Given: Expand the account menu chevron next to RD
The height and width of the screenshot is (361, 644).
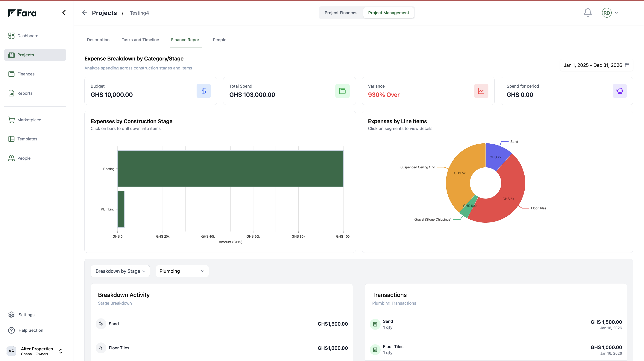Looking at the screenshot, I should 616,13.
